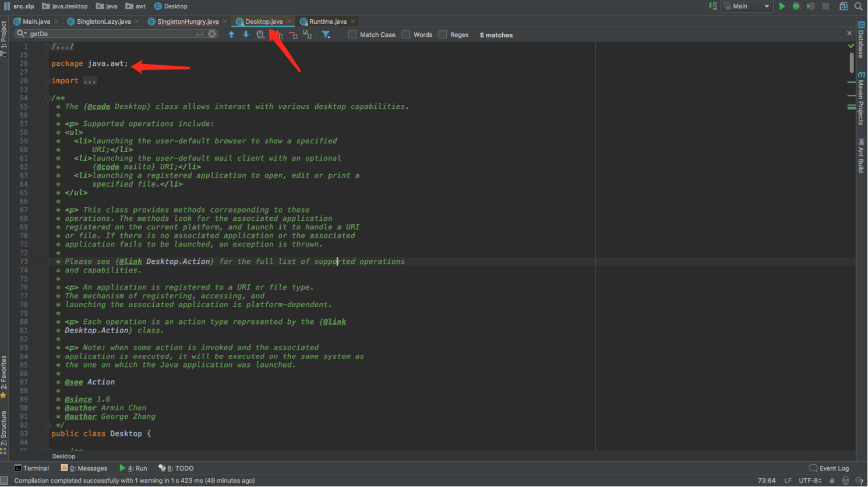Click the green inspection checkmark indicator
The height and width of the screenshot is (487, 868).
(x=852, y=45)
